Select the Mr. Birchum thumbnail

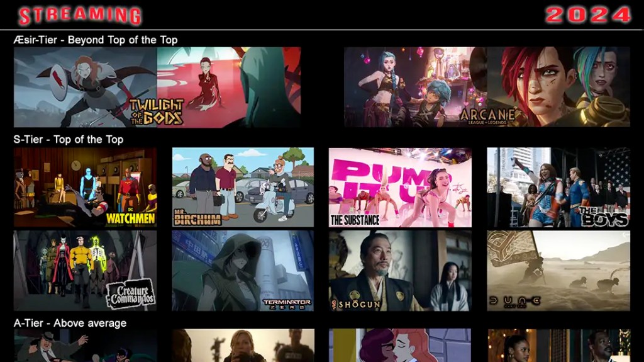click(243, 187)
